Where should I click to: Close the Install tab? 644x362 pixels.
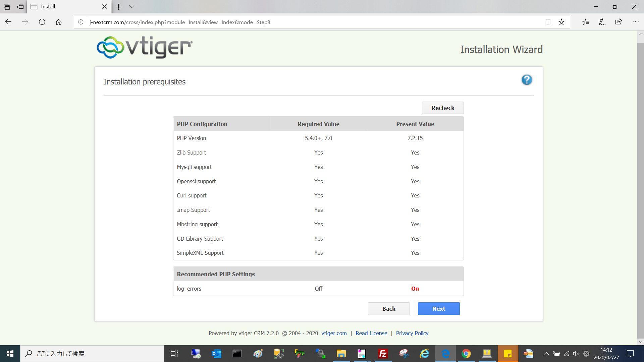104,7
